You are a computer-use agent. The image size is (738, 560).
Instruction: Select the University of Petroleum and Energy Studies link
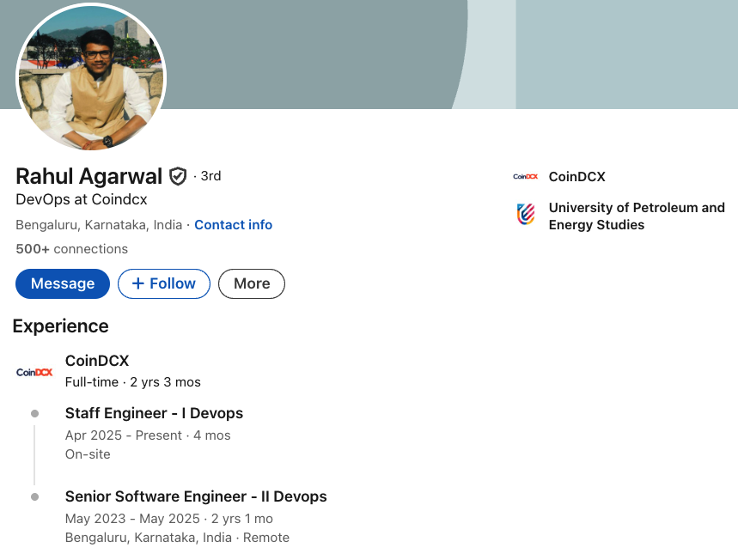pyautogui.click(x=637, y=216)
